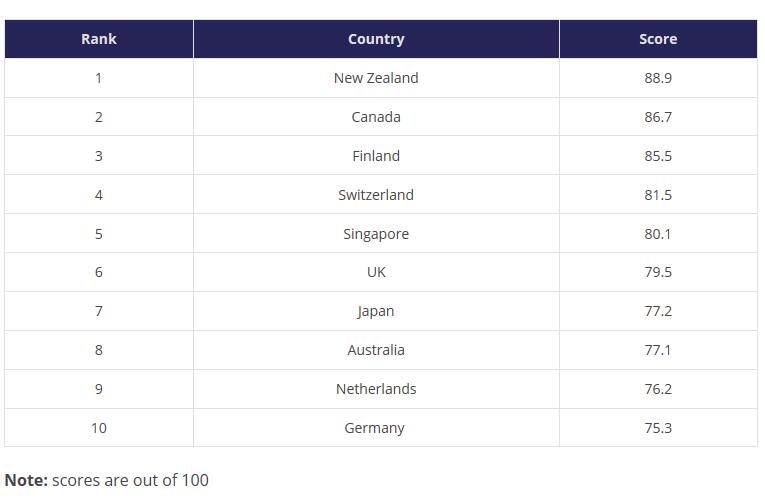Click rank number 6 cell
This screenshot has width=765, height=500.
[x=98, y=272]
